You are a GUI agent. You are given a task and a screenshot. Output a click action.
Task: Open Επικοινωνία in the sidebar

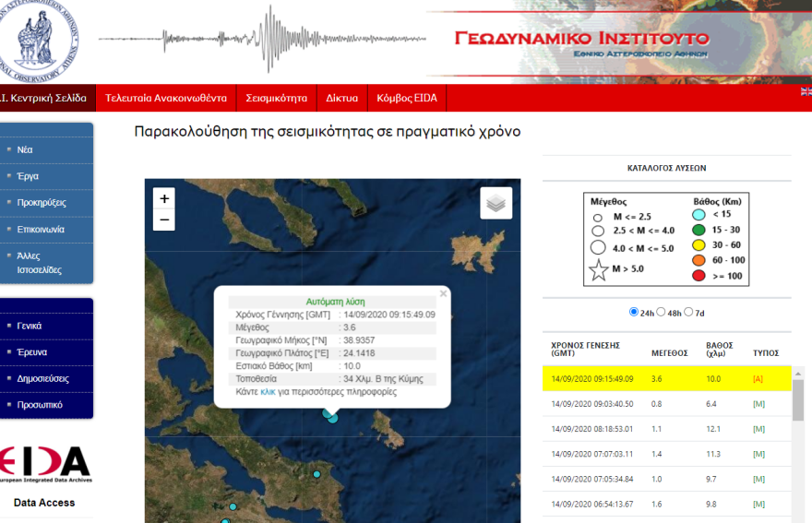tap(41, 229)
